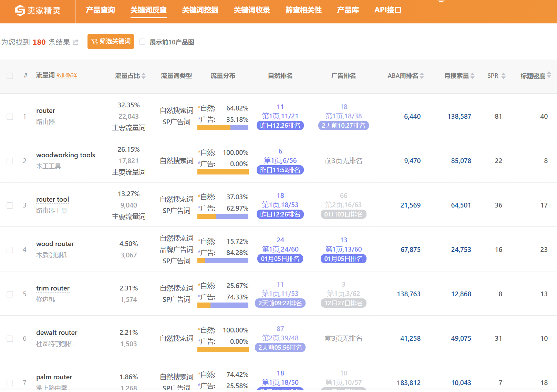The height and width of the screenshot is (392, 557).
Task: Open the 筛选关键词 filter panel
Action: pyautogui.click(x=111, y=42)
